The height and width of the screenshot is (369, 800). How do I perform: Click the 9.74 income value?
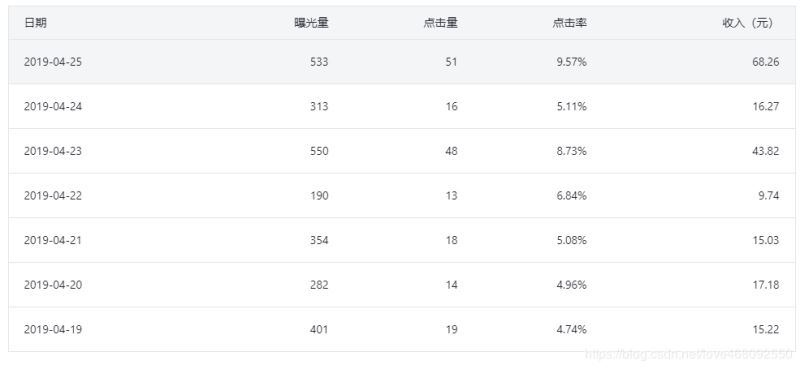[768, 196]
